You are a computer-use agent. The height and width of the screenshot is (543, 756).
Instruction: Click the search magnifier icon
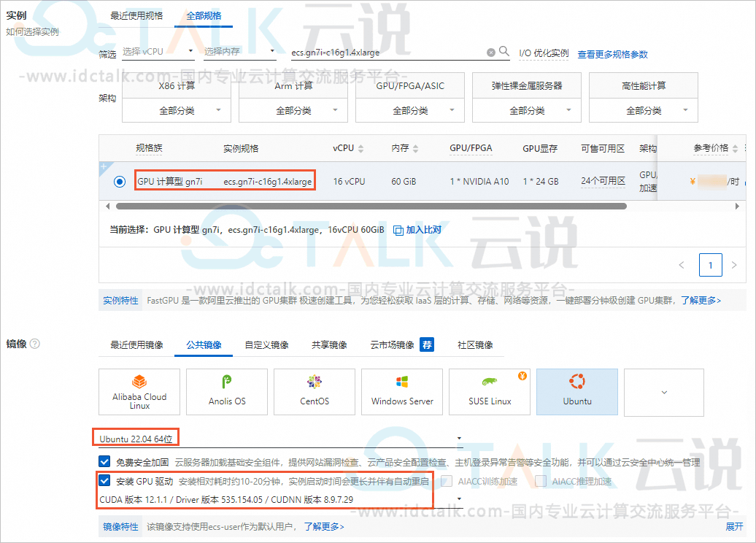[x=504, y=50]
